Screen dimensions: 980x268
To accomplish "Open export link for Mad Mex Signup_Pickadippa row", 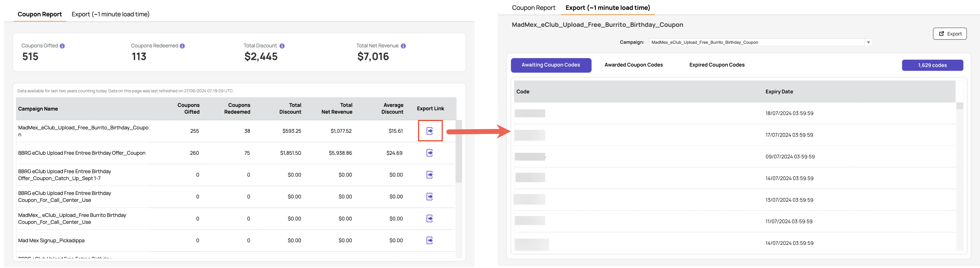I will [430, 241].
